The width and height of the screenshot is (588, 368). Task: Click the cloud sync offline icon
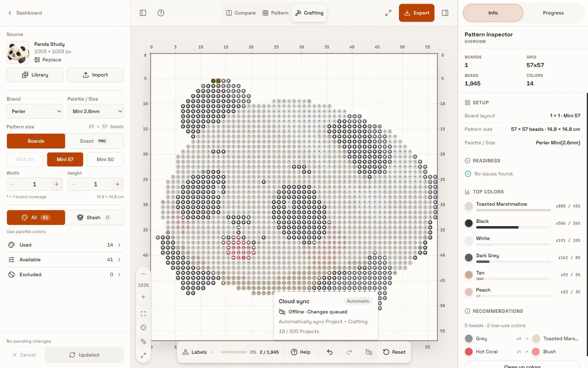[369, 352]
